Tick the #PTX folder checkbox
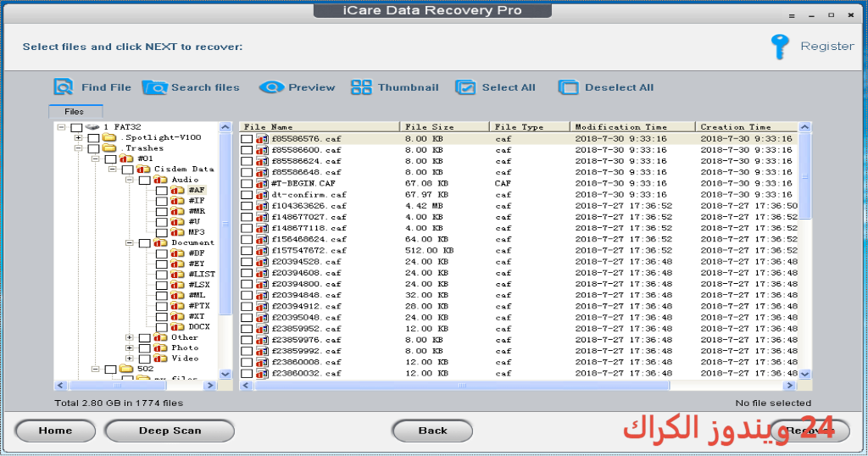Image resolution: width=868 pixels, height=456 pixels. [x=162, y=306]
